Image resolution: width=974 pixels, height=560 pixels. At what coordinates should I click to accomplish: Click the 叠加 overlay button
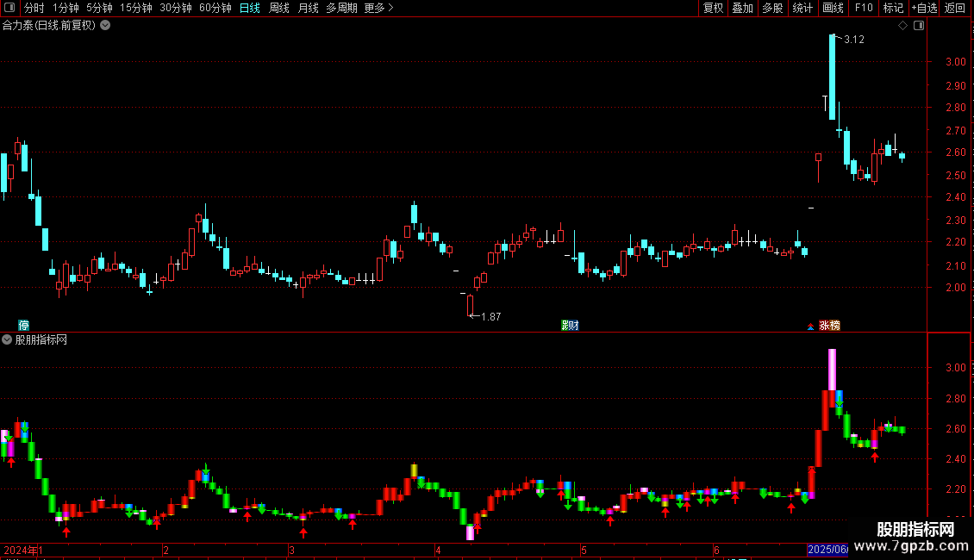(743, 8)
